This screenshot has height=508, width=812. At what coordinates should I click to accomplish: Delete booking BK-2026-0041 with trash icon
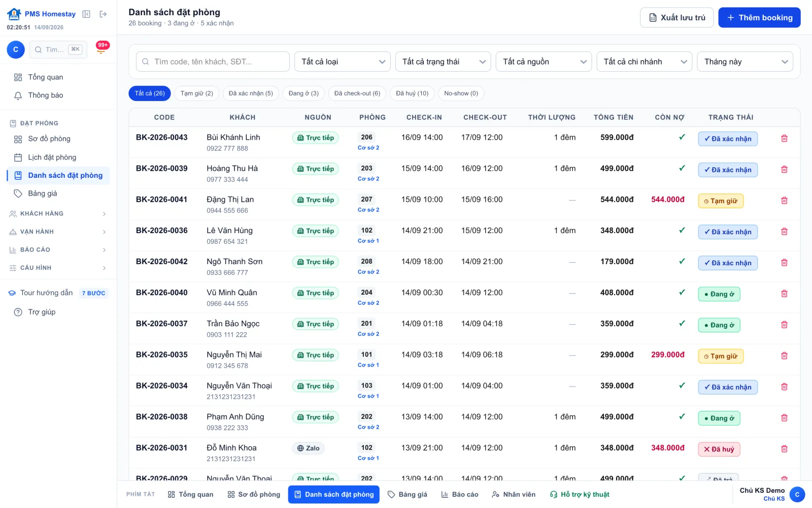784,200
